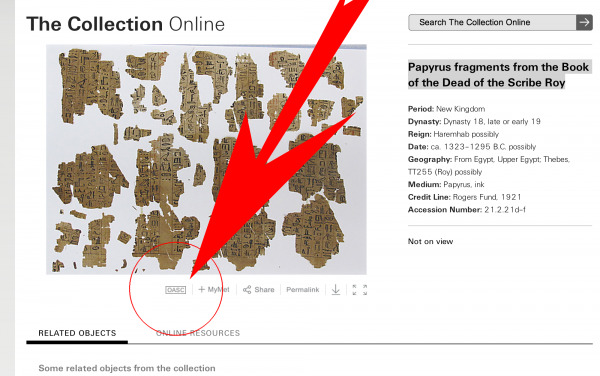Viewport: 600px width, 376px height.
Task: Open the Permalink for this object
Action: point(303,290)
